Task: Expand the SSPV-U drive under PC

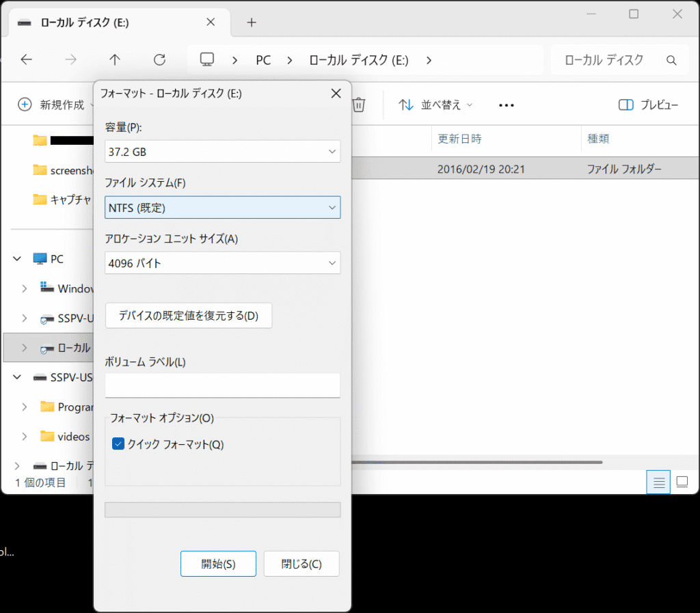Action: click(x=25, y=318)
